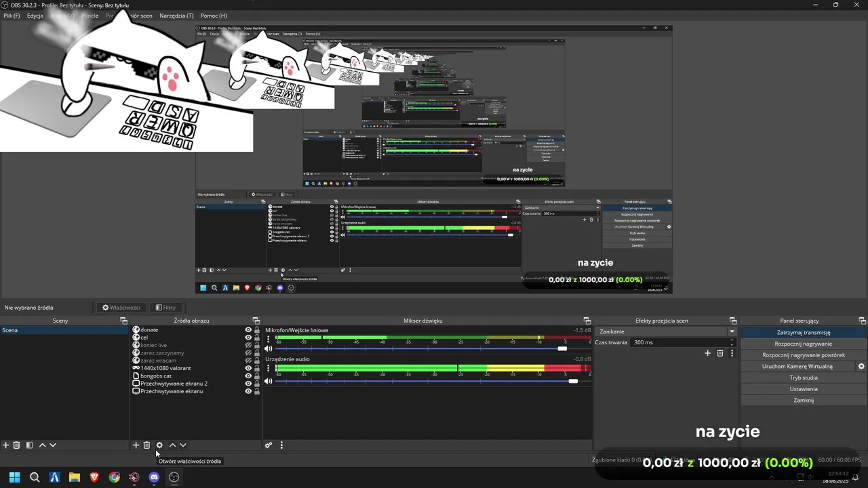Click the Właściwości button above panels

coord(121,308)
